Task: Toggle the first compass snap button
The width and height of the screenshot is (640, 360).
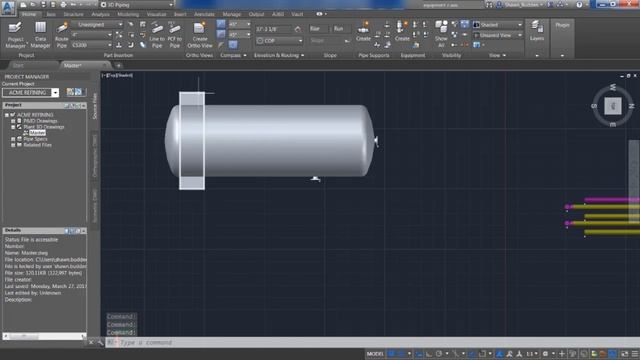Action: pyautogui.click(x=221, y=24)
